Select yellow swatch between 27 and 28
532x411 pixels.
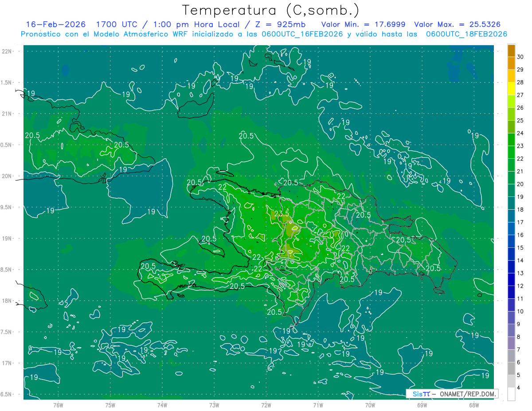511,89
